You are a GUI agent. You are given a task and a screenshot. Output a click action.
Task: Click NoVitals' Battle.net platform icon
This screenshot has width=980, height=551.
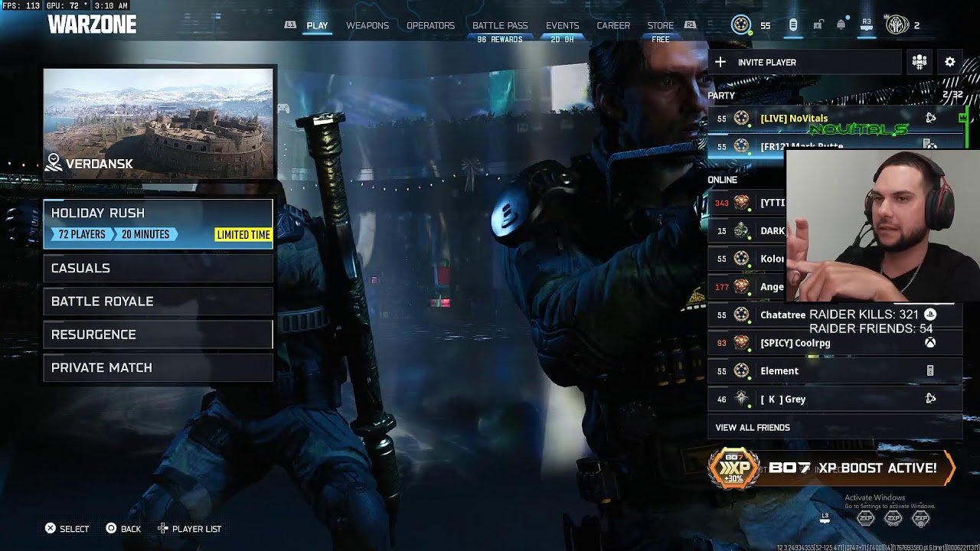(930, 118)
